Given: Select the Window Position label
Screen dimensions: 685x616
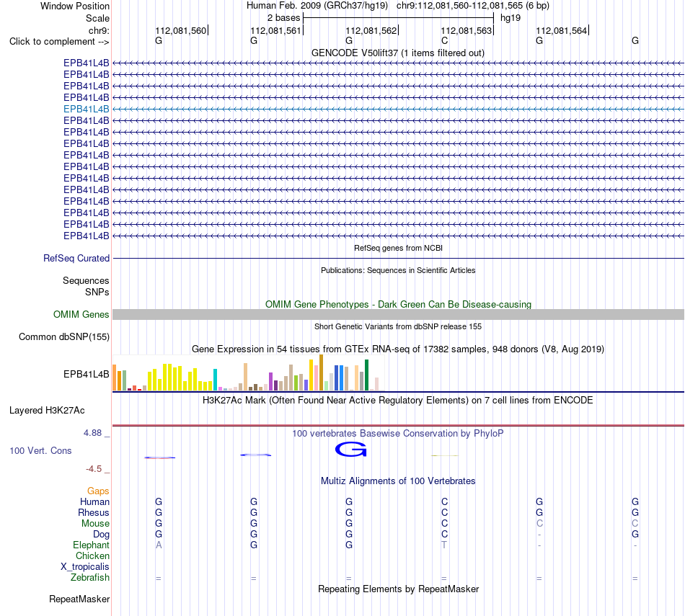Looking at the screenshot, I should pos(75,6).
